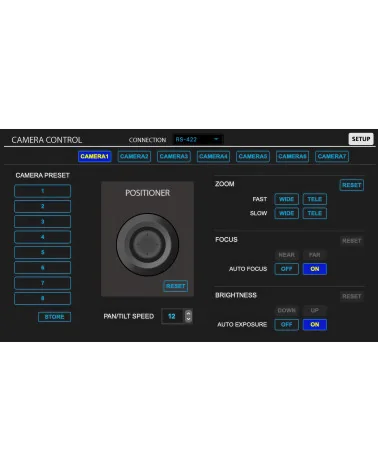Click the focus NEAR button

click(286, 255)
